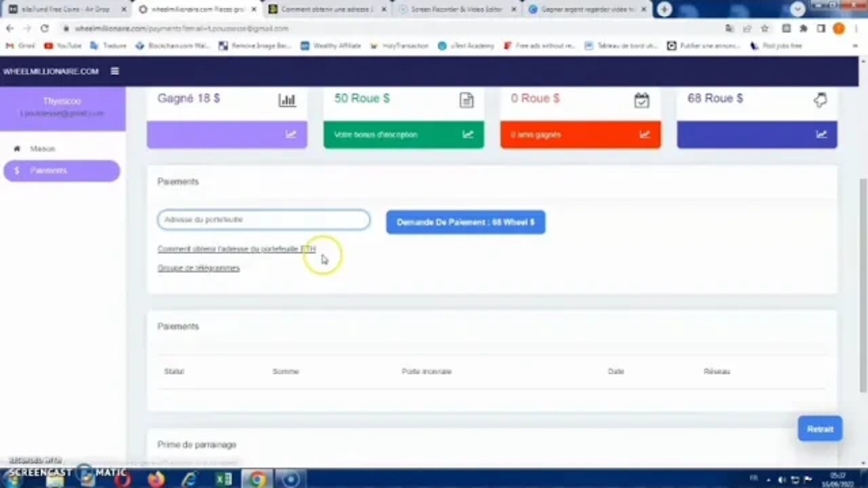Open the Traduire bookmark
The width and height of the screenshot is (868, 488).
point(108,45)
